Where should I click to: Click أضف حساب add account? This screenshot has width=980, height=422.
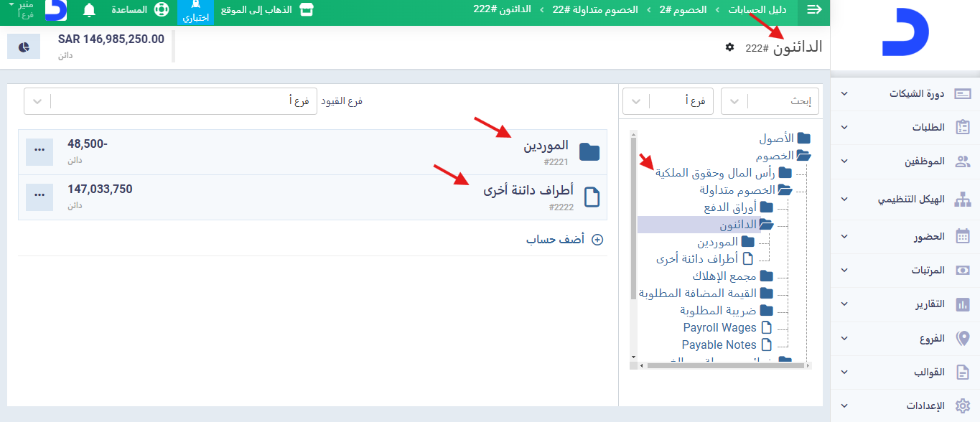coord(564,240)
